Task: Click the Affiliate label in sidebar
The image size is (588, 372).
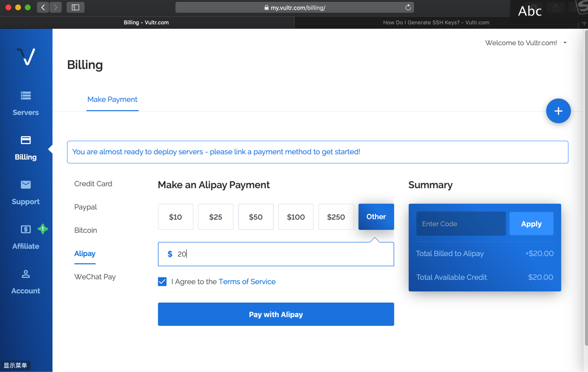Action: coord(26,246)
